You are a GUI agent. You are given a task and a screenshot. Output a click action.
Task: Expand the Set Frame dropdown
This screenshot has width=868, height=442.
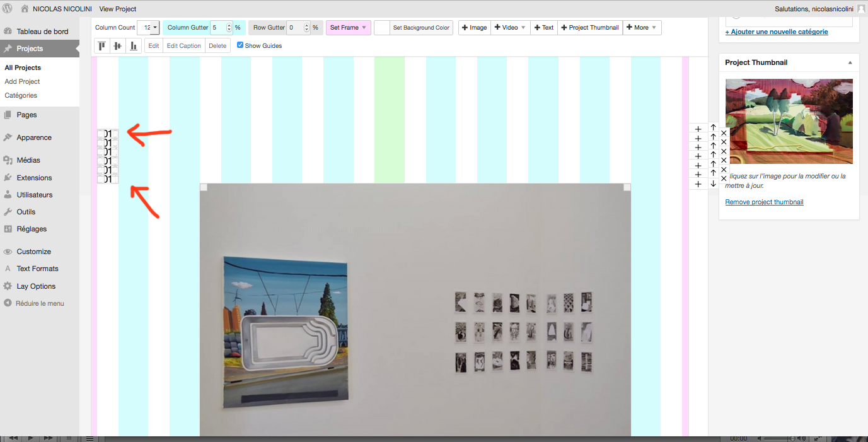click(x=348, y=28)
